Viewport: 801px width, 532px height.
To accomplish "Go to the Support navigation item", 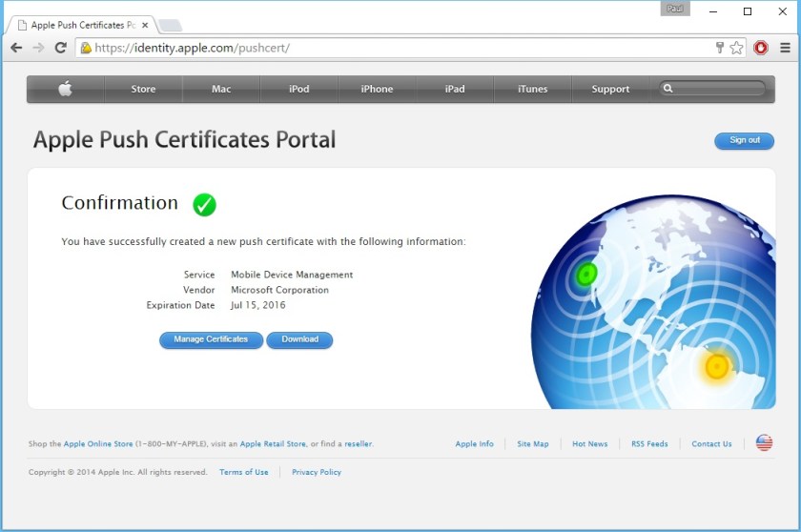I will [610, 89].
